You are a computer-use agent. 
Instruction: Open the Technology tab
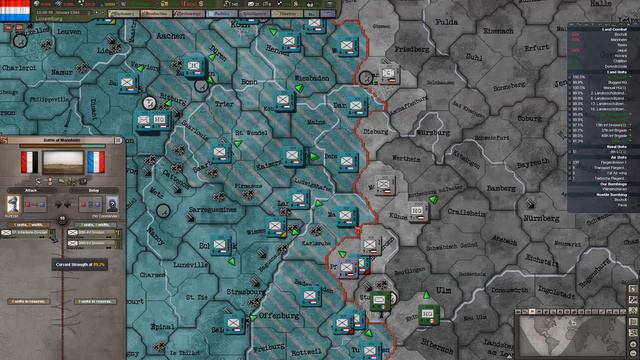click(x=189, y=13)
